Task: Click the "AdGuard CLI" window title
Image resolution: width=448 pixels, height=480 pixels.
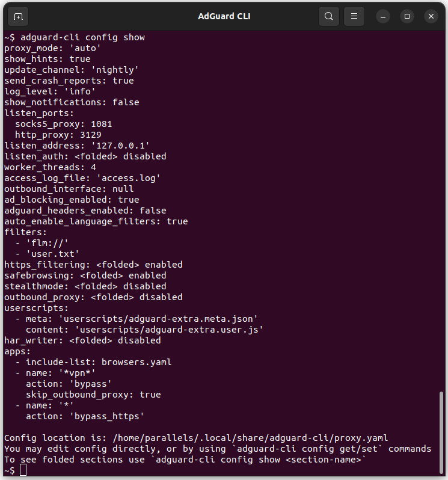Action: pos(224,16)
